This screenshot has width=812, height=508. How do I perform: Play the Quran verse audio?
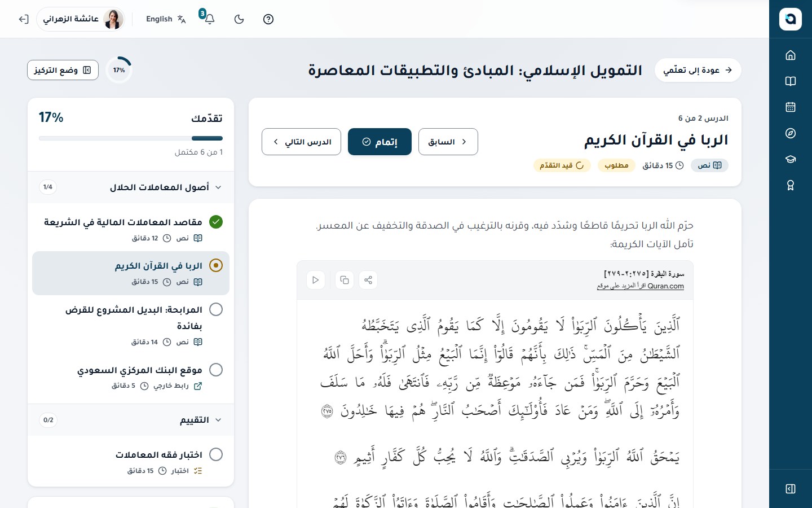[x=316, y=280]
